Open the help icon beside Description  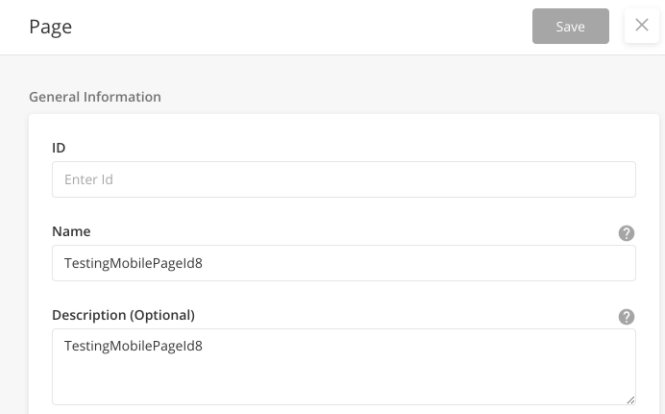click(626, 316)
